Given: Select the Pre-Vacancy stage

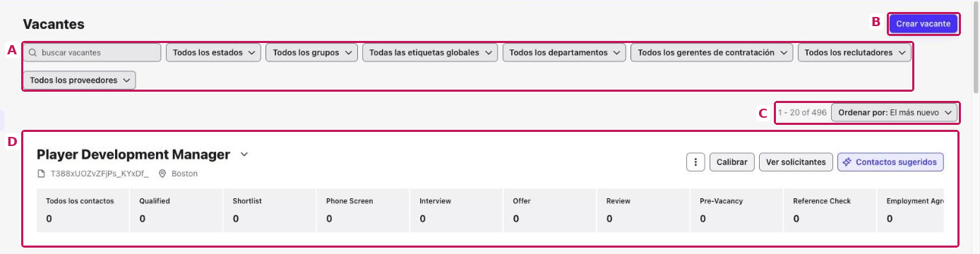Looking at the screenshot, I should tap(736, 210).
